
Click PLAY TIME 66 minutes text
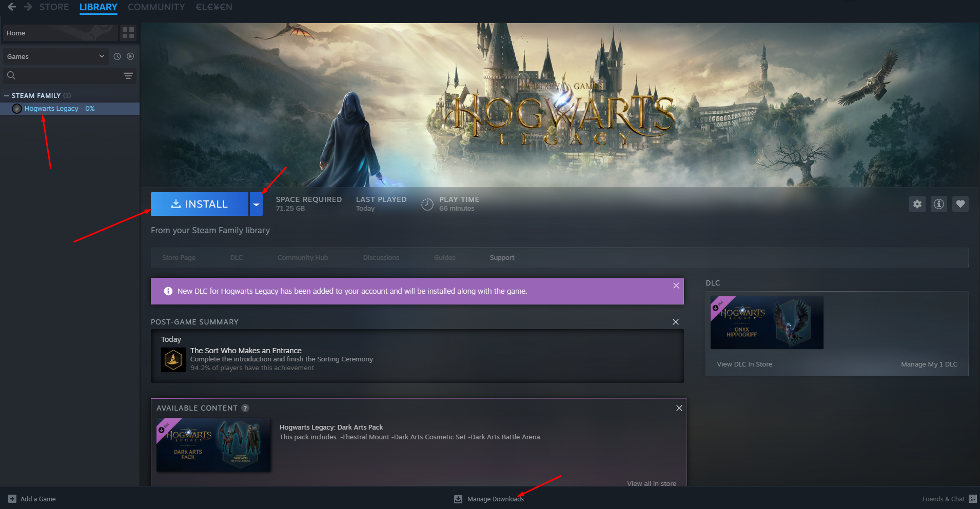click(x=459, y=203)
